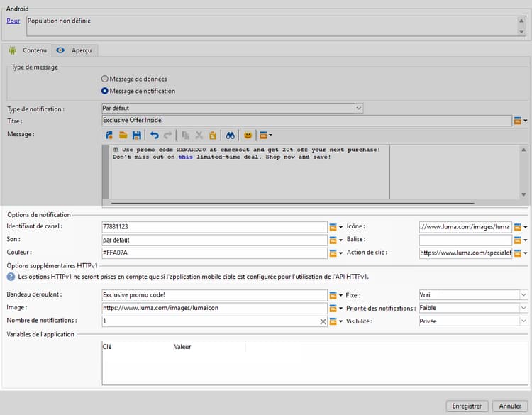Expand arrow beside message toolbar personalization icon
This screenshot has height=415, width=532.
pos(270,135)
